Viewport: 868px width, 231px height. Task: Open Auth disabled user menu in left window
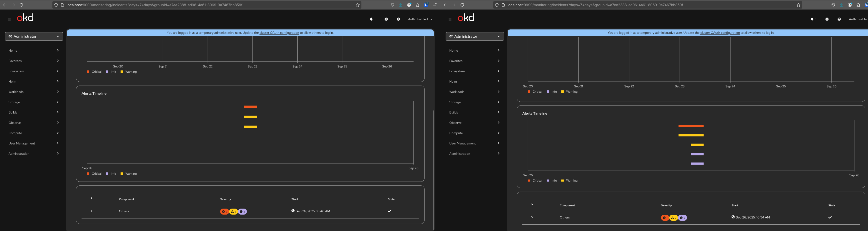point(420,19)
